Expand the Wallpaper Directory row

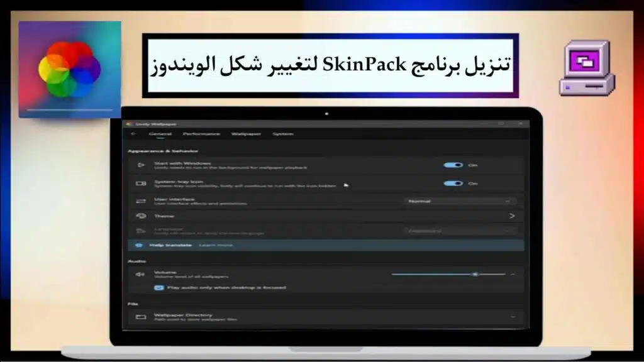(513, 317)
